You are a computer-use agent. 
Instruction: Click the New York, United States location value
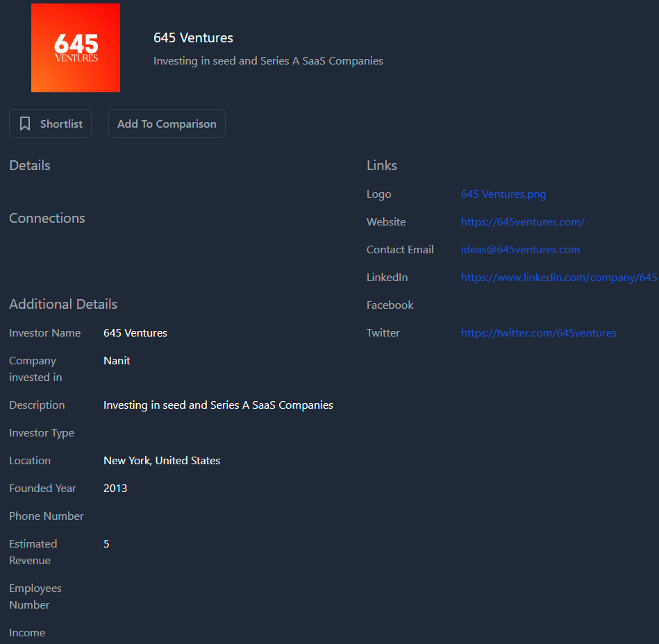(162, 461)
